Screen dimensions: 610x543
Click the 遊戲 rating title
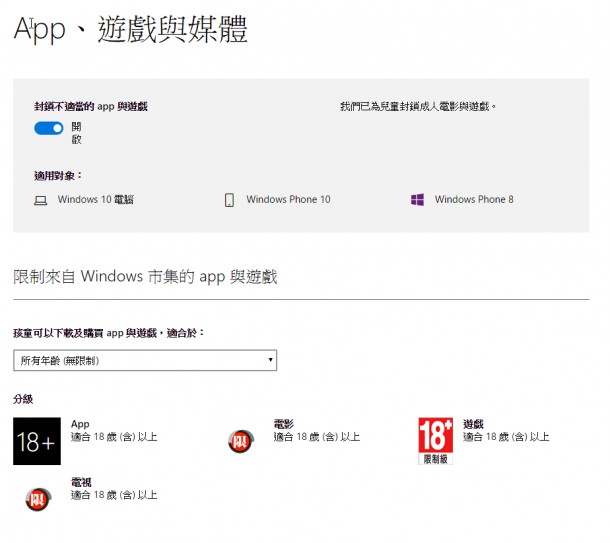473,424
